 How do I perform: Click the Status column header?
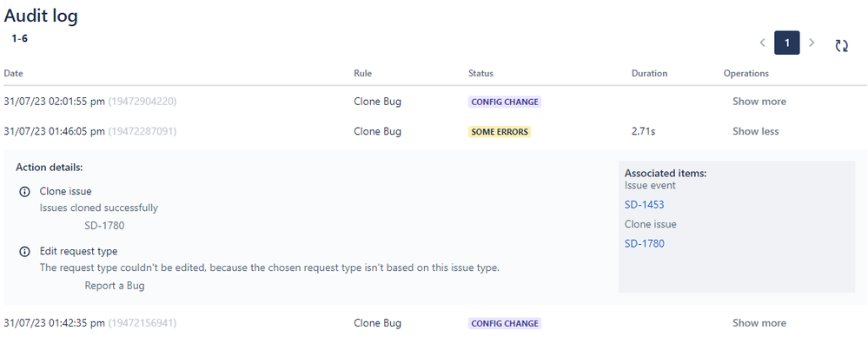(x=480, y=73)
